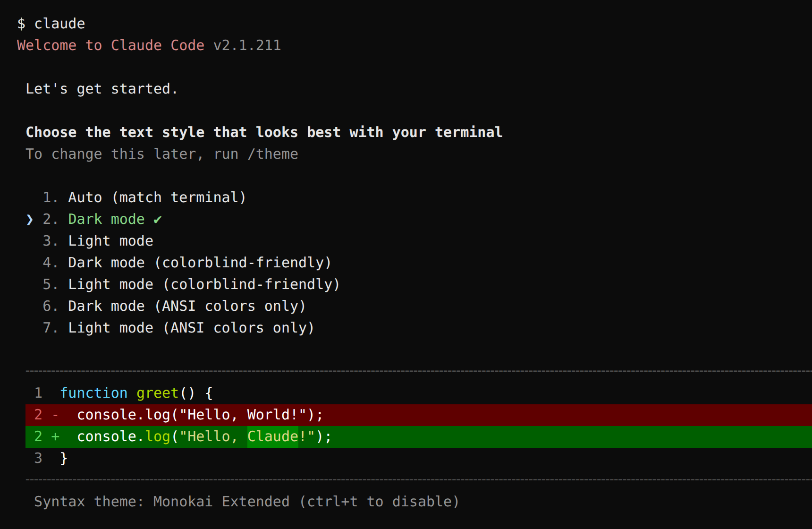Click the "Let's get started." text
Screen dimensions: 812x529
click(x=101, y=89)
